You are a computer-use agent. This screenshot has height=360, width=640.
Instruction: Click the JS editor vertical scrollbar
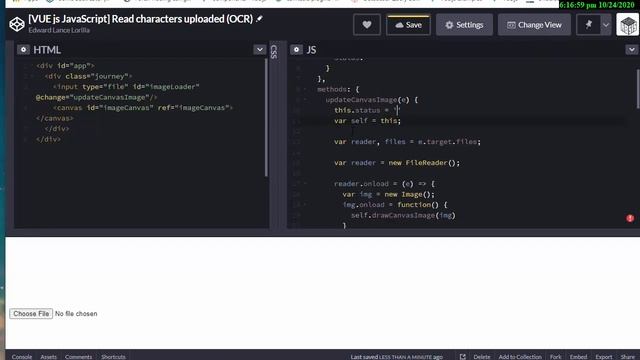(638, 89)
